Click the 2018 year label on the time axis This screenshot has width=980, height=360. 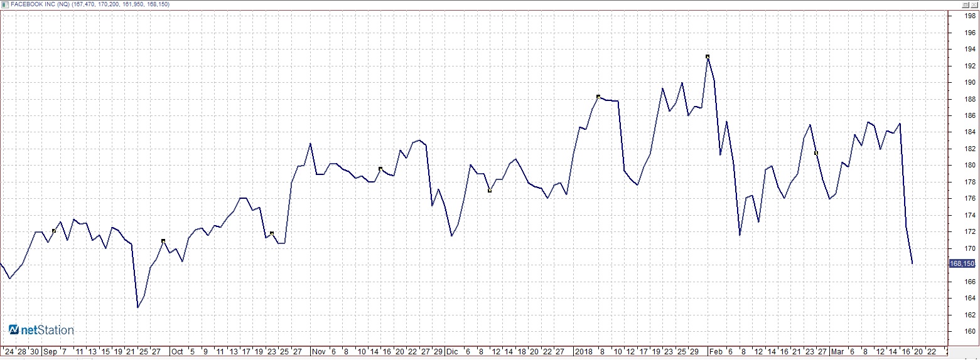[584, 352]
